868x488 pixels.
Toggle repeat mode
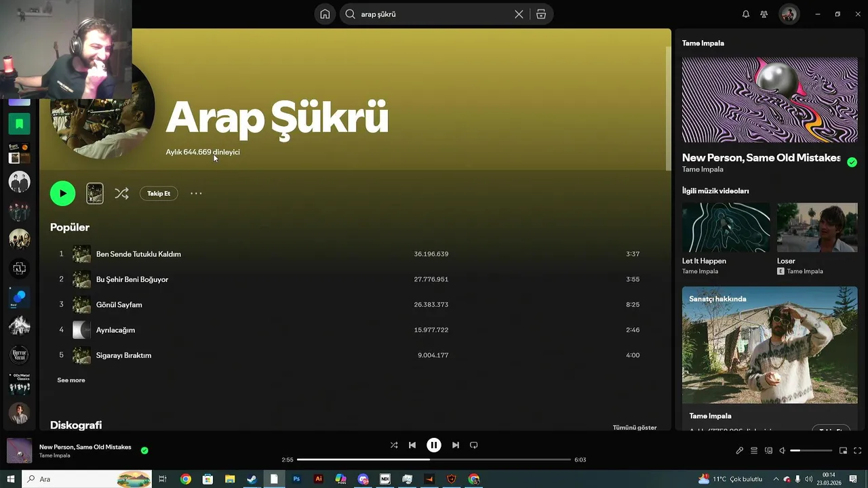click(474, 445)
